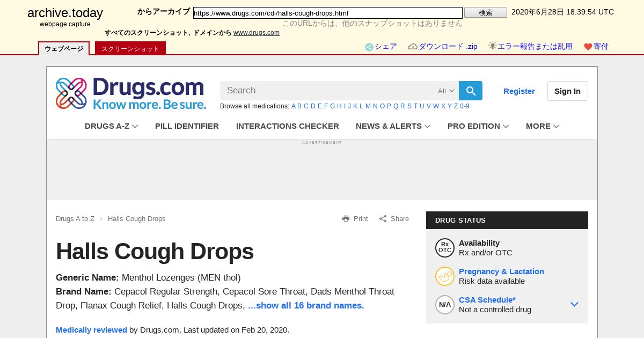Image resolution: width=644 pixels, height=338 pixels.
Task: Browse medications starting with letter S
Action: click(409, 106)
